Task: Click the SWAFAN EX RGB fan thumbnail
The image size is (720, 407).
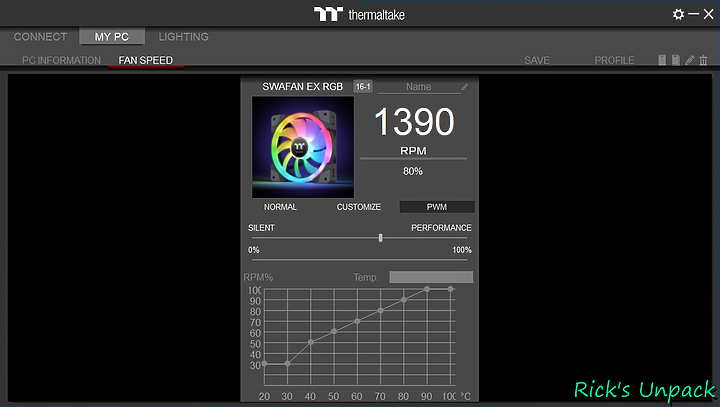Action: [x=303, y=147]
